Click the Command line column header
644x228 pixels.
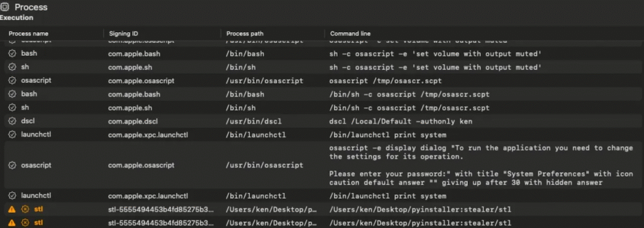350,34
